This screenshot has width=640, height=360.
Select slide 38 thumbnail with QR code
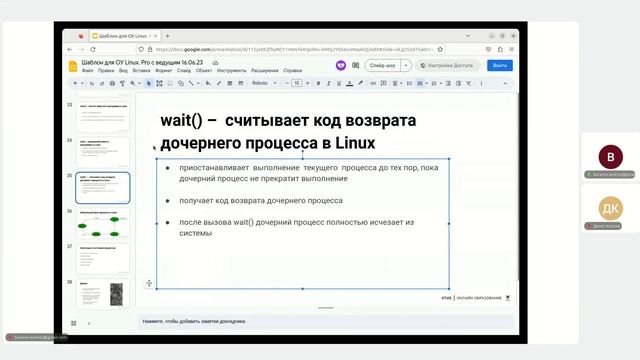pos(103,294)
